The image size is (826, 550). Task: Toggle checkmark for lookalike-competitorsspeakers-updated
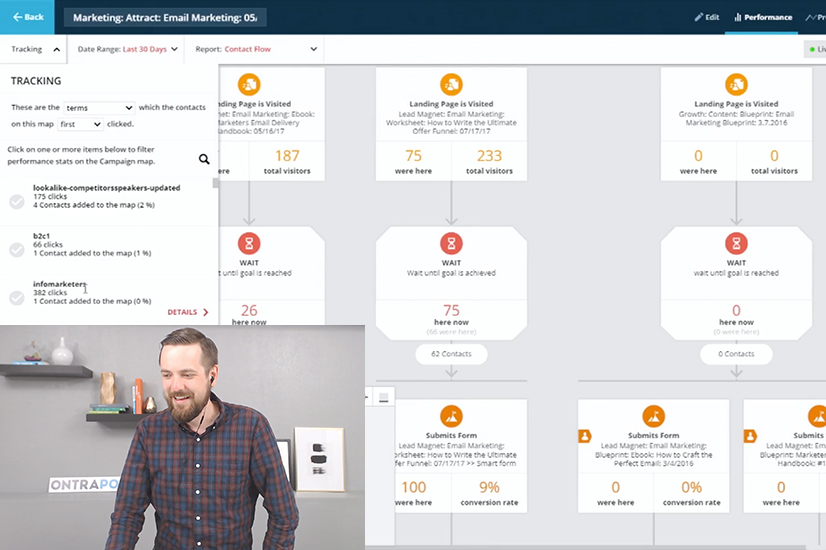click(x=17, y=202)
